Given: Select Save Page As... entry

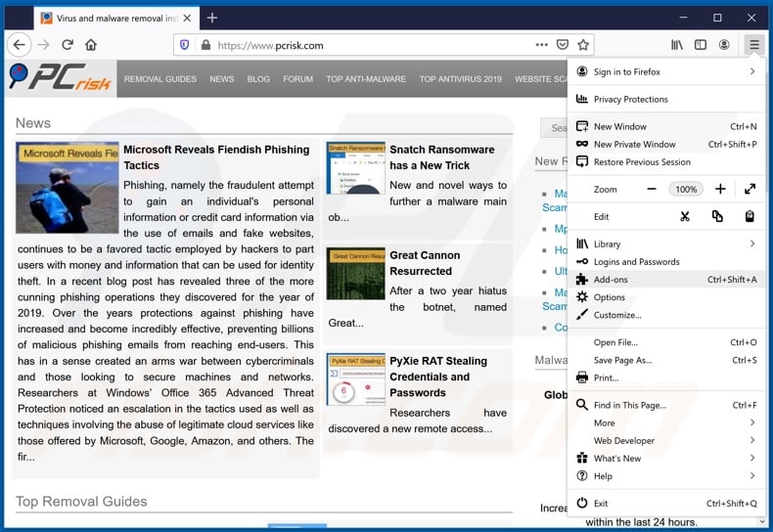Looking at the screenshot, I should coord(666,360).
